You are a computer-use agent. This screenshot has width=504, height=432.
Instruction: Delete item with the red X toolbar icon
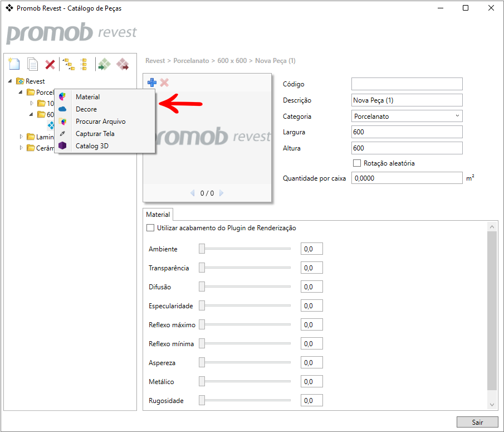pos(50,64)
